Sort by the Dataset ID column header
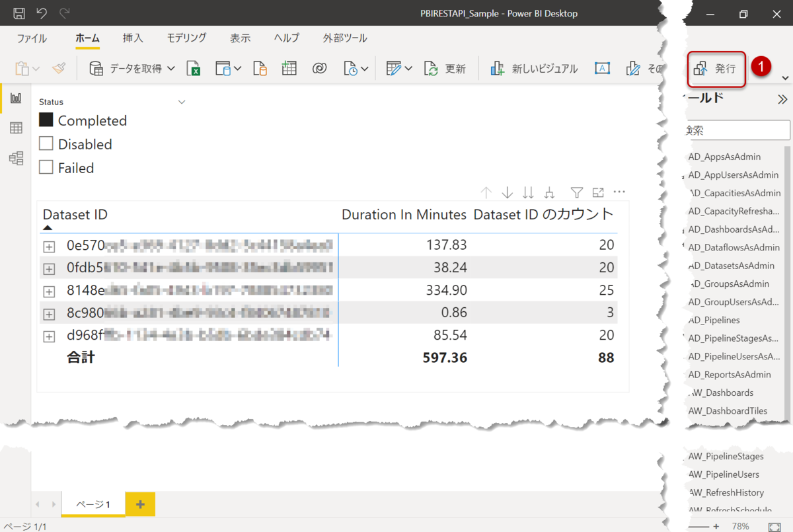Viewport: 793px width, 532px height. 75,215
